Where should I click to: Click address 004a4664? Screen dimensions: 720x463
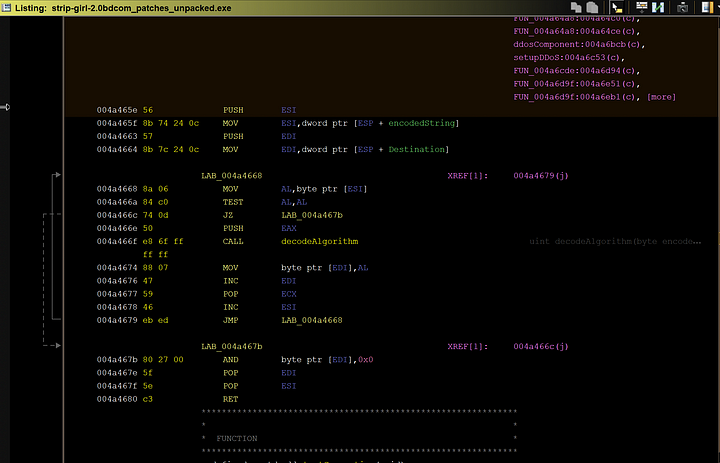point(117,149)
